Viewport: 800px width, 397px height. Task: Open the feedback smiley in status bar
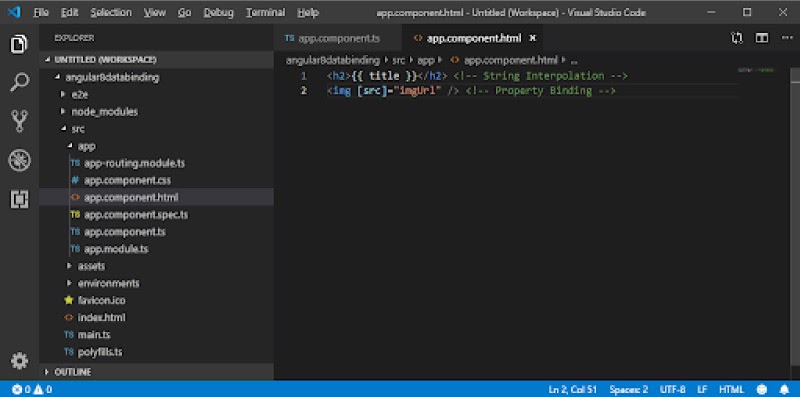[762, 390]
